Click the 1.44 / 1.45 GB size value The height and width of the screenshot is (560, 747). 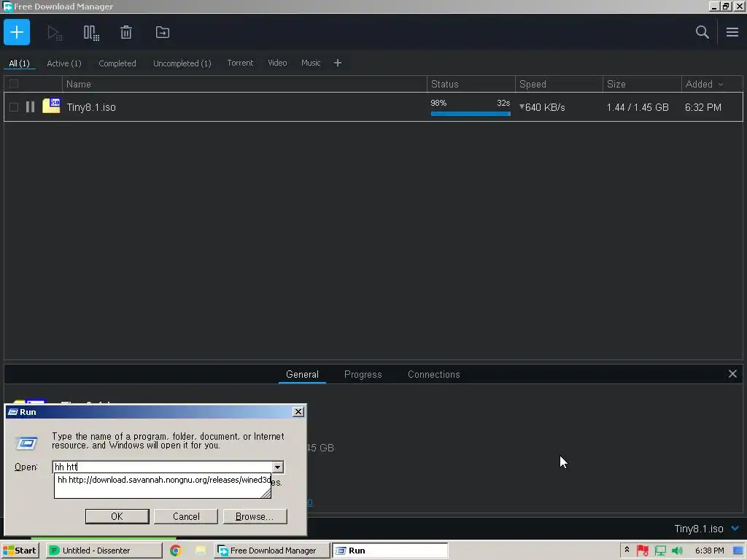point(638,107)
